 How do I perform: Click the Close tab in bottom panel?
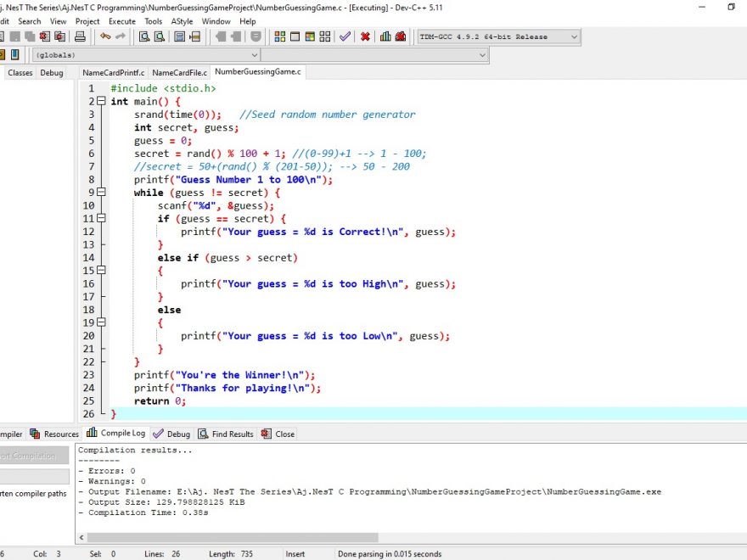pyautogui.click(x=278, y=434)
